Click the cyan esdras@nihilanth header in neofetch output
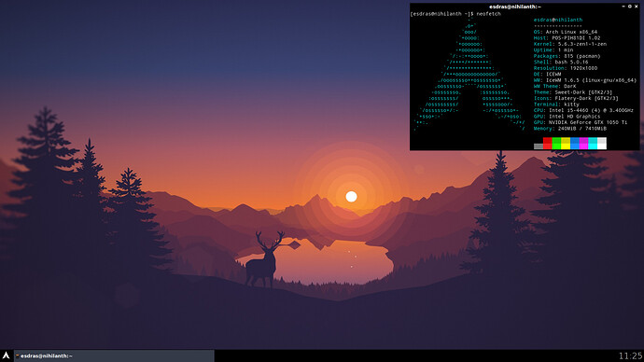Image resolution: width=644 pixels, height=362 pixels. point(558,20)
